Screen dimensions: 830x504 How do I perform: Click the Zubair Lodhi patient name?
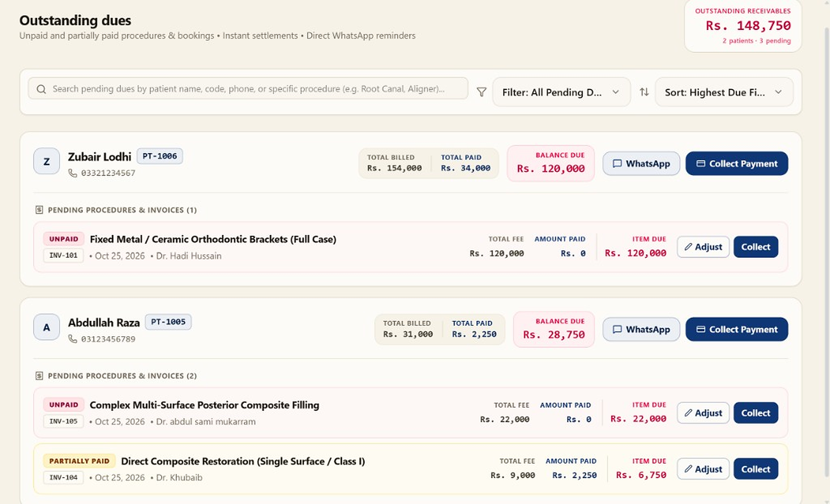click(x=100, y=157)
